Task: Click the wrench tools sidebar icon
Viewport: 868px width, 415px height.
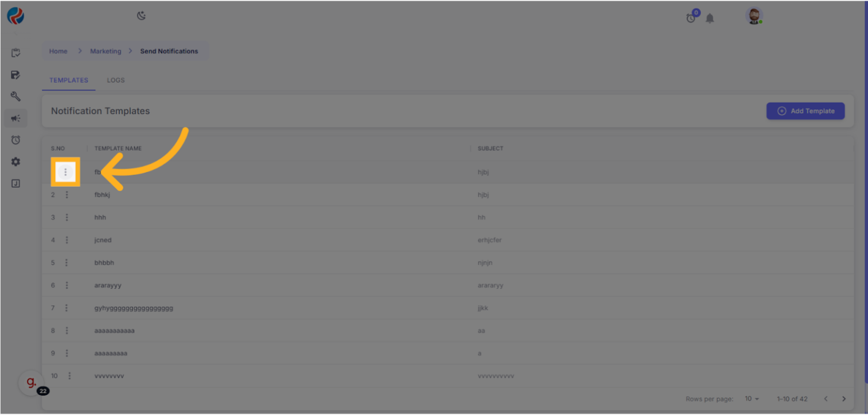Action: pos(16,96)
